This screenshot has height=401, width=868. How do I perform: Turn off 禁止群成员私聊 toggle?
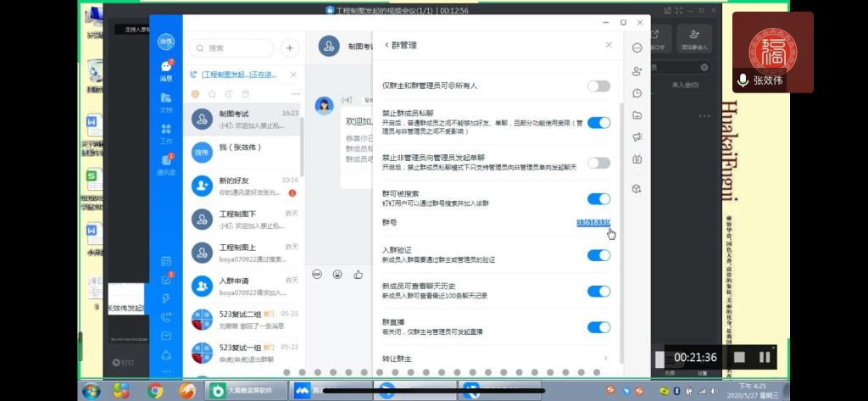click(x=598, y=123)
